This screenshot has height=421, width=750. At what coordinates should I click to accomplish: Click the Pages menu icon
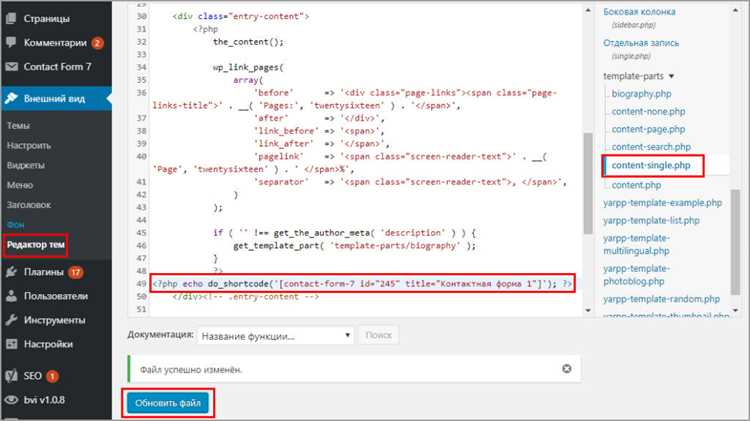point(11,19)
